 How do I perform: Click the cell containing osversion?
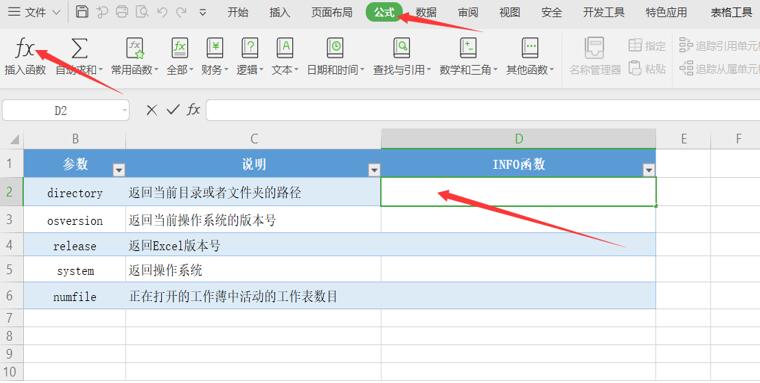75,220
